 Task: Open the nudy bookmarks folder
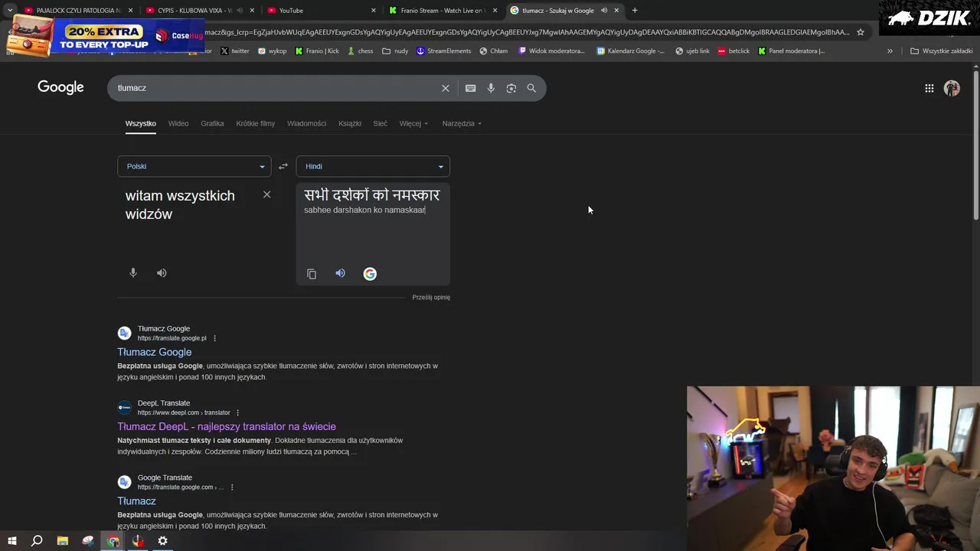[x=395, y=51]
